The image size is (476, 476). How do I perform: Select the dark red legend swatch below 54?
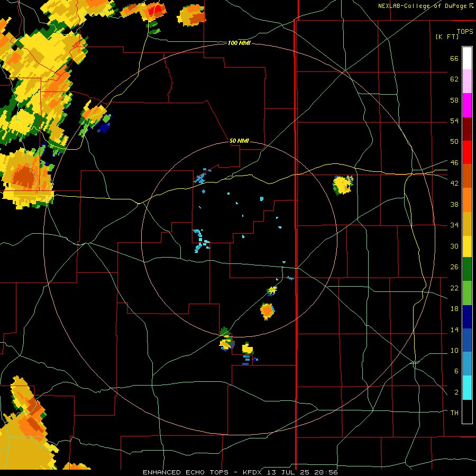tap(467, 129)
